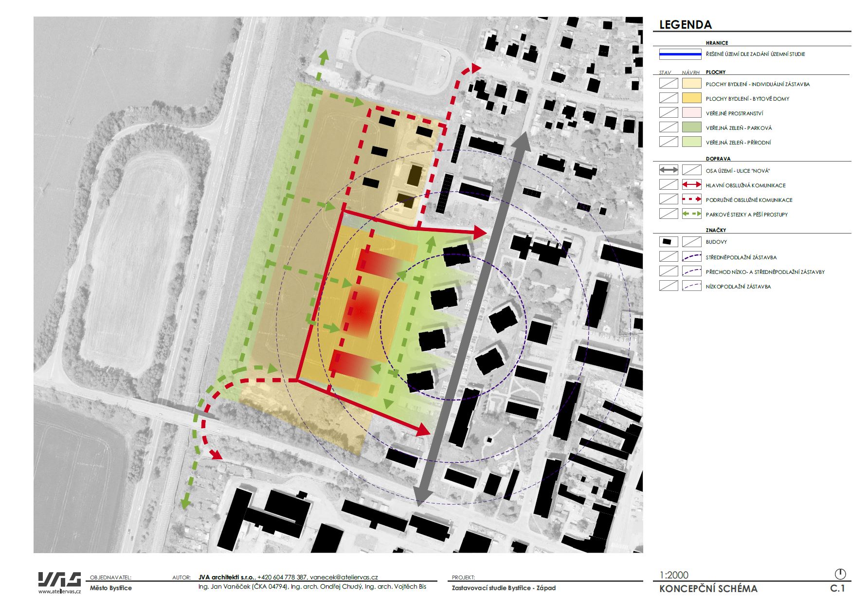
Task: Click the light green Veřejná zeleň přírodní swatch
Action: click(x=691, y=142)
